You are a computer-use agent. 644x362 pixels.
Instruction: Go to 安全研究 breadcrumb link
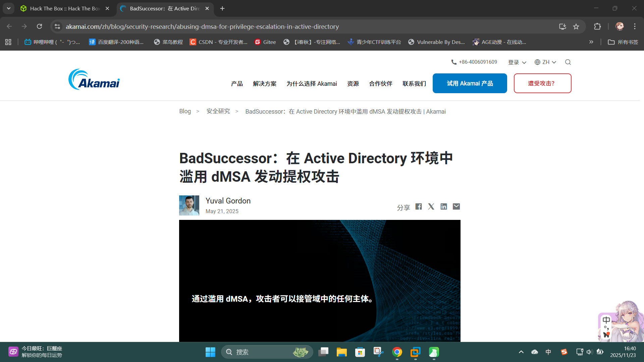pos(218,111)
